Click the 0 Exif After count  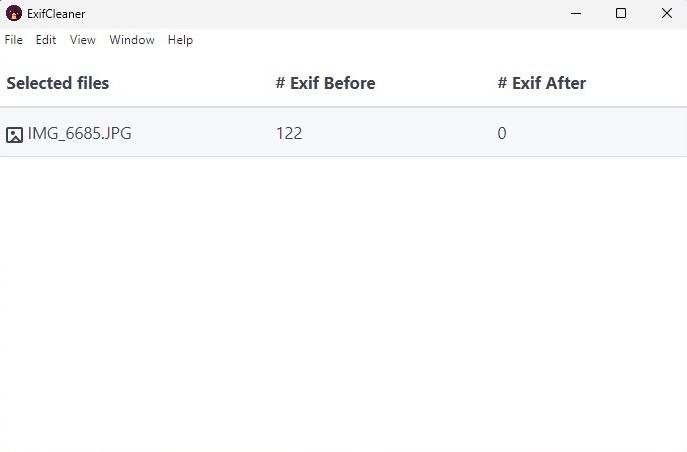[x=502, y=134]
